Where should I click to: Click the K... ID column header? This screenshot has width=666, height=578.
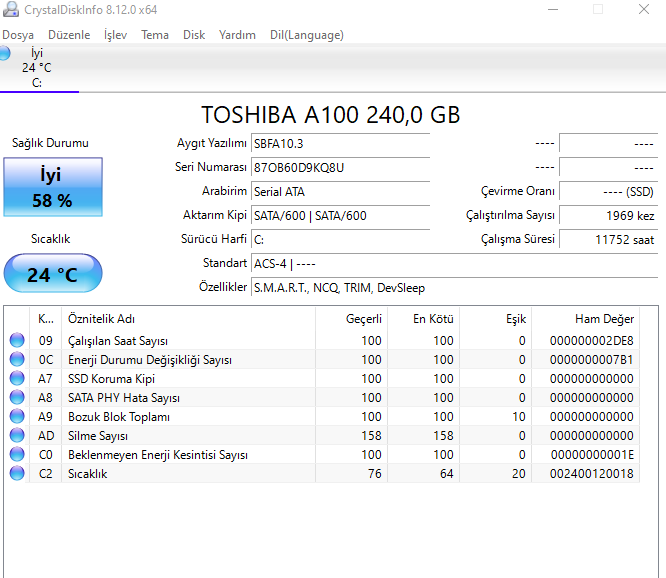tap(45, 319)
